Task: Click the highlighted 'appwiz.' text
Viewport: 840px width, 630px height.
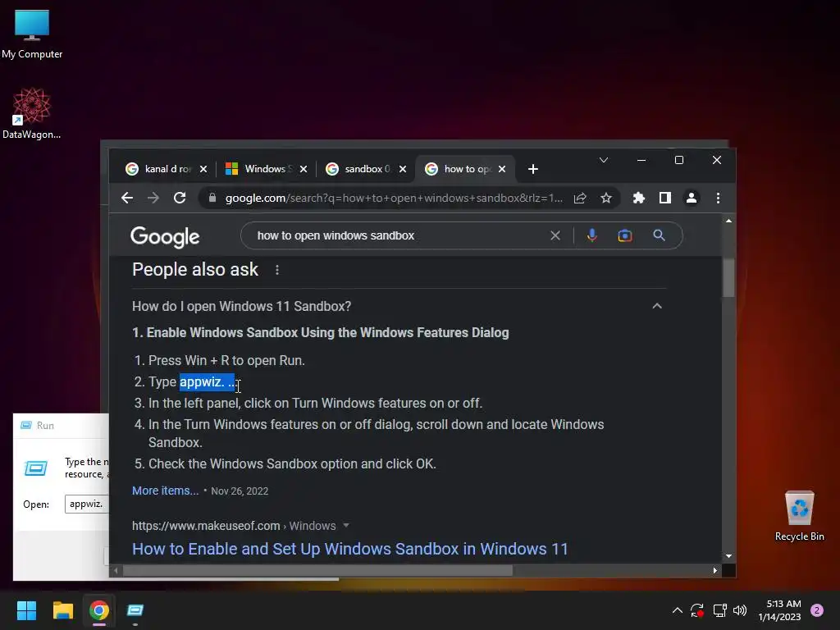Action: [x=207, y=382]
